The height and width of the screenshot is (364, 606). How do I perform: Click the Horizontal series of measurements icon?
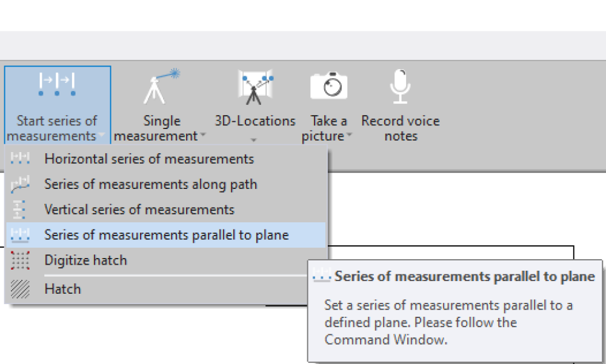21,158
